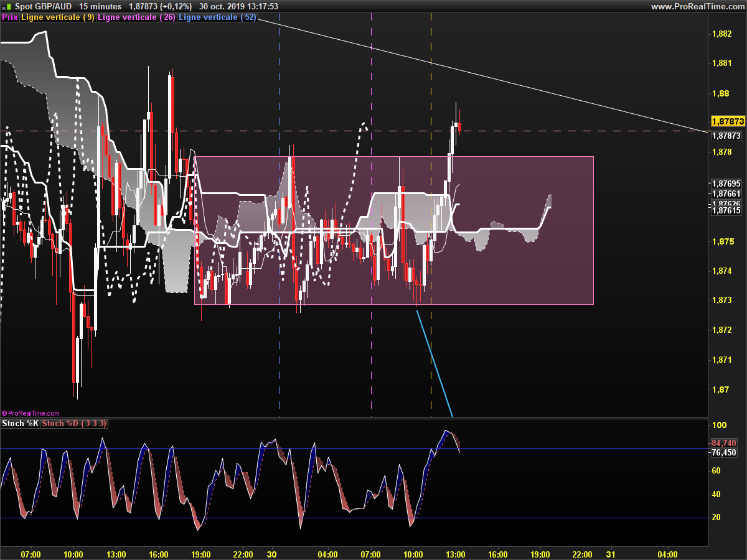The height and width of the screenshot is (560, 747).
Task: Open the Stoch %K indicator label
Action: point(21,424)
